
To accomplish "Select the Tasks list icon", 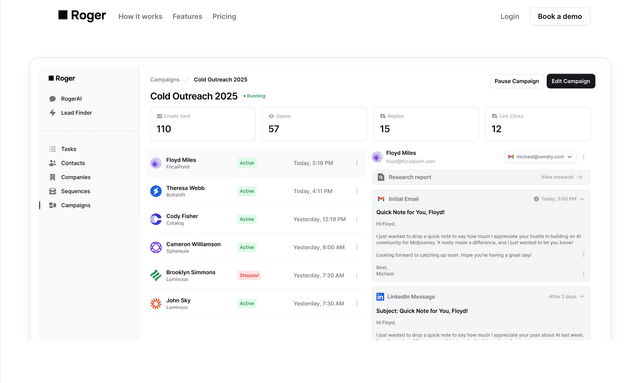I will (x=52, y=149).
